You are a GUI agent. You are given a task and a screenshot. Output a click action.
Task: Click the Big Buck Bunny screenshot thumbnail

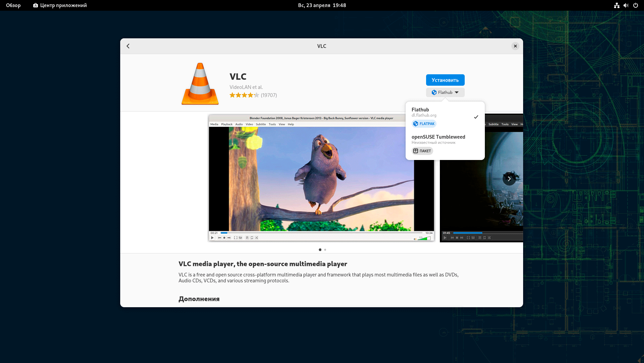click(x=321, y=178)
